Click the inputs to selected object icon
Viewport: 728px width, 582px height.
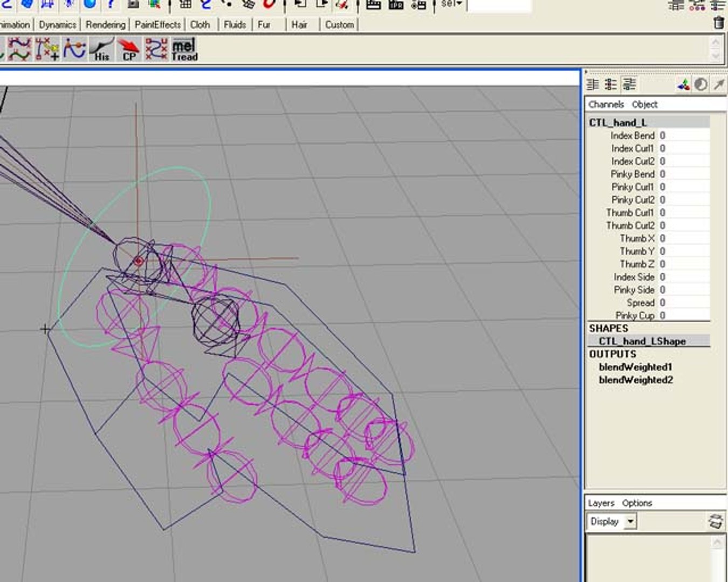(x=300, y=5)
